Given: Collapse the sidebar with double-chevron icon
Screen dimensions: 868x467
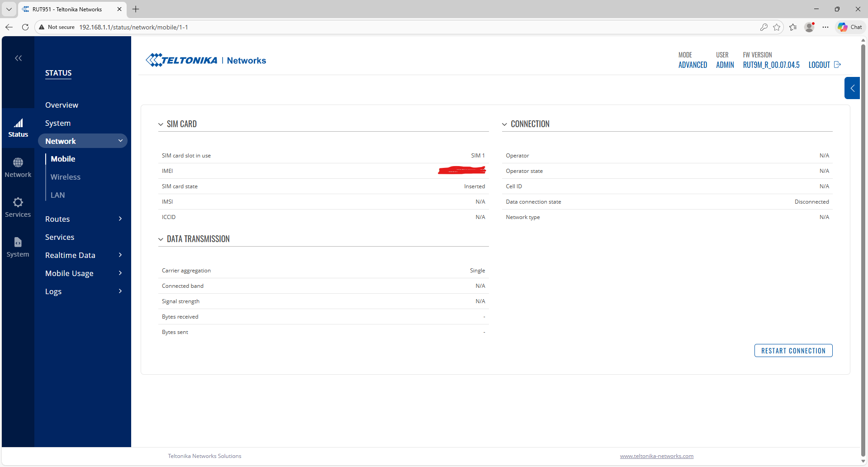Looking at the screenshot, I should coord(18,58).
